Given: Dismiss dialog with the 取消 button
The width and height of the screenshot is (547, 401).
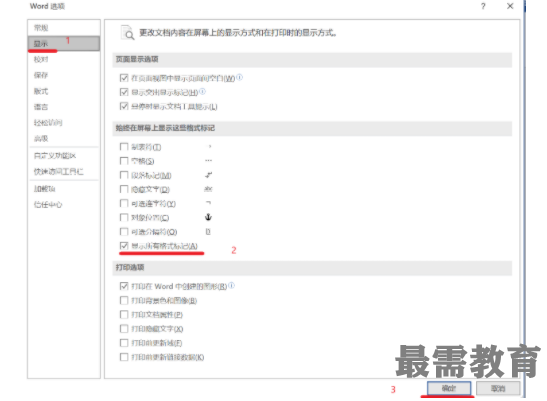Looking at the screenshot, I should click(x=498, y=388).
